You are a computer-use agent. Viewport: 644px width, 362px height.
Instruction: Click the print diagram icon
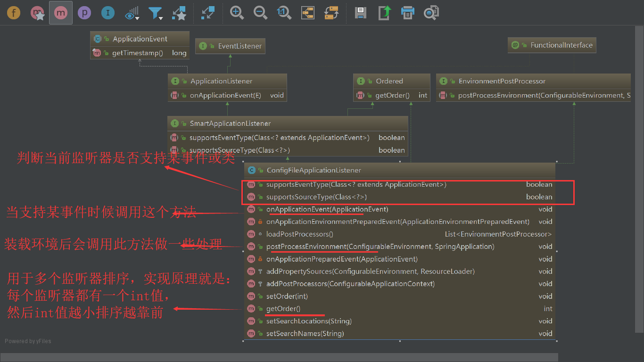pos(408,13)
